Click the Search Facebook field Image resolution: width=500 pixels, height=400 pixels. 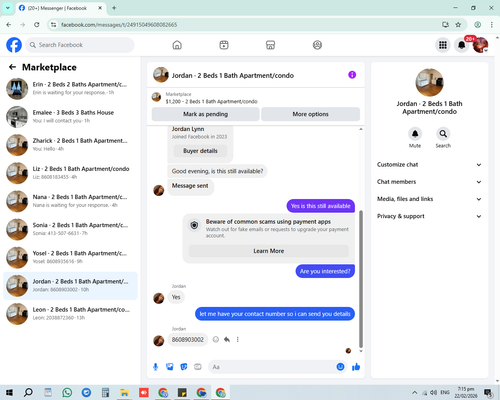point(80,45)
